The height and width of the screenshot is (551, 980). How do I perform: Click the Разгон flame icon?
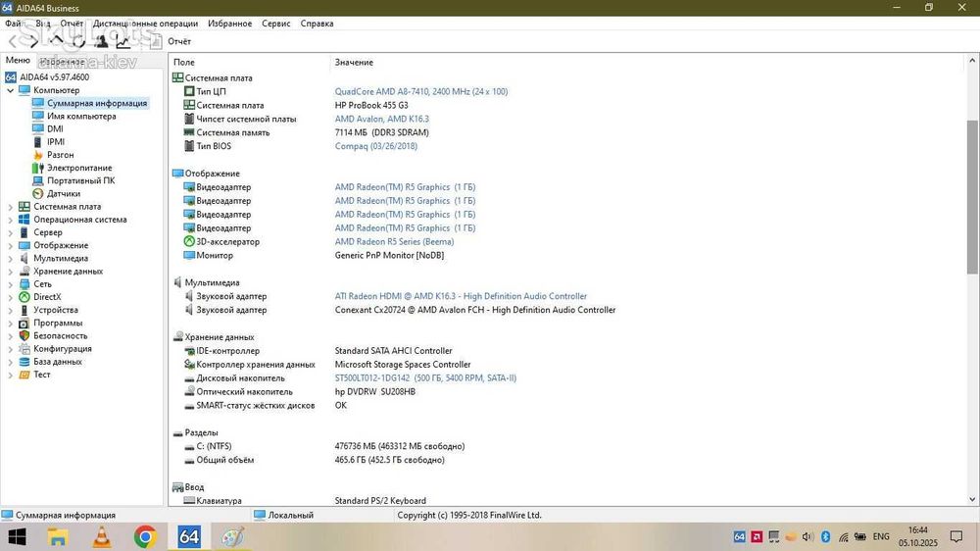point(38,155)
